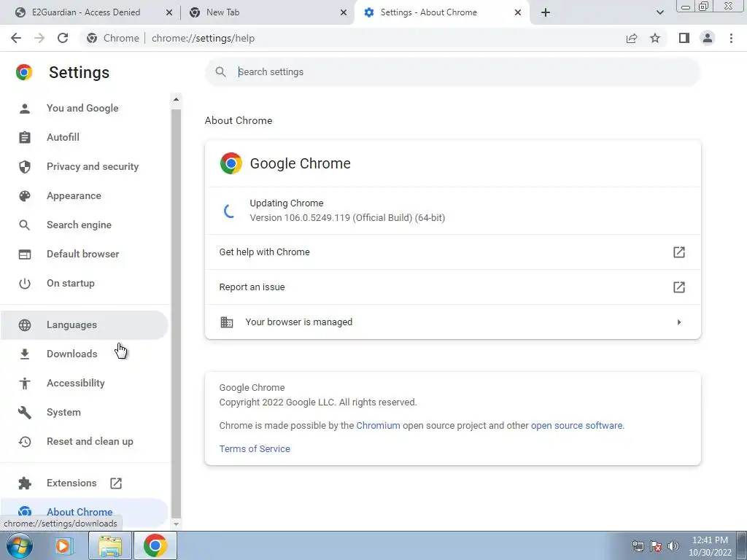Click the Search settings field

452,72
